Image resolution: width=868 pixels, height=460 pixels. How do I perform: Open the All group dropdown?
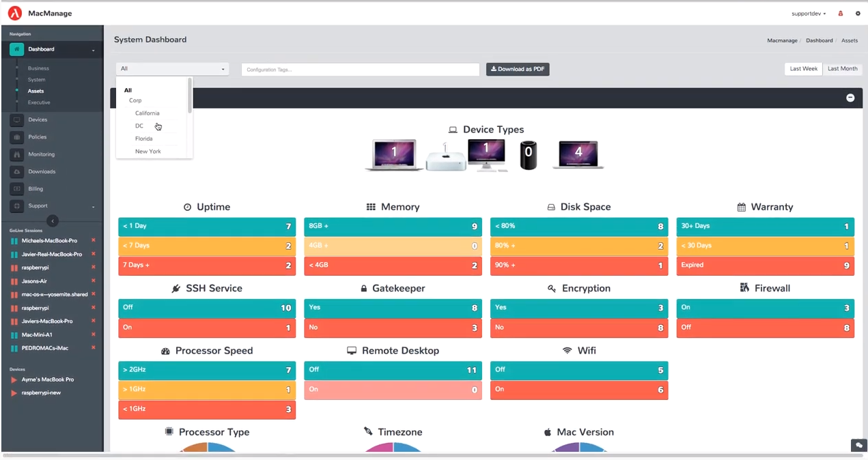[172, 69]
